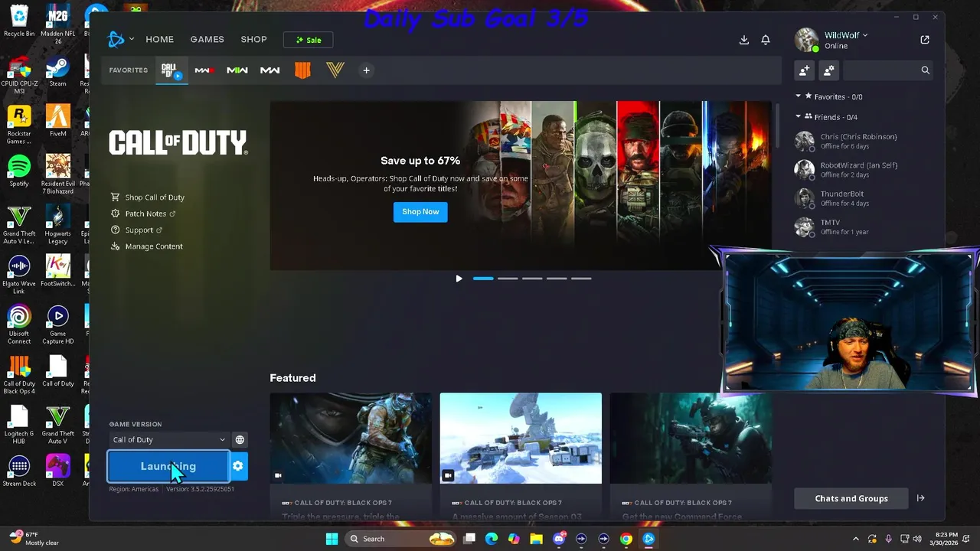
Task: Click the Launching button
Action: [x=168, y=466]
